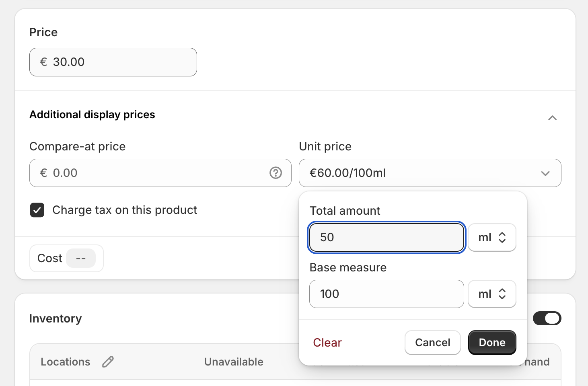Click the chevron on the Unit price field
This screenshot has width=588, height=386.
click(x=545, y=173)
